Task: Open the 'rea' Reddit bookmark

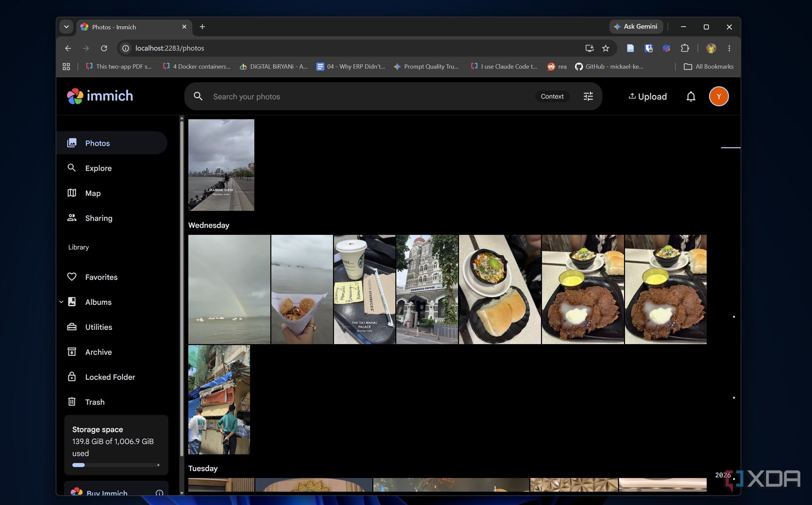Action: click(557, 67)
